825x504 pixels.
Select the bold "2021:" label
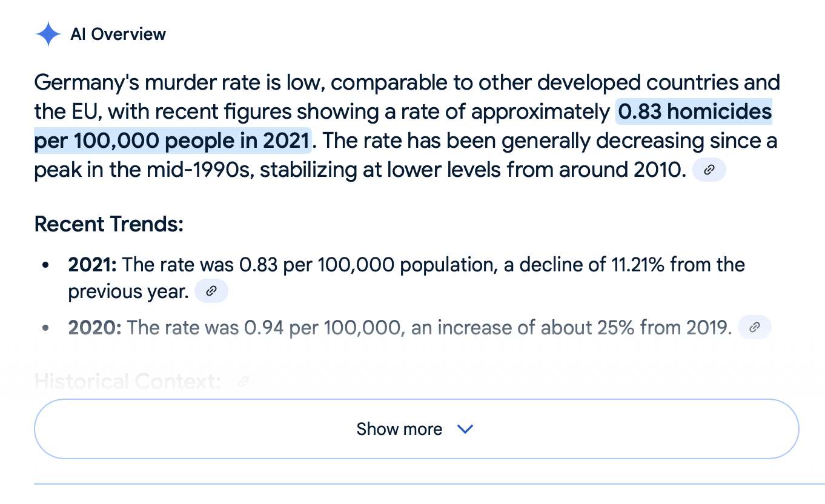click(x=94, y=265)
